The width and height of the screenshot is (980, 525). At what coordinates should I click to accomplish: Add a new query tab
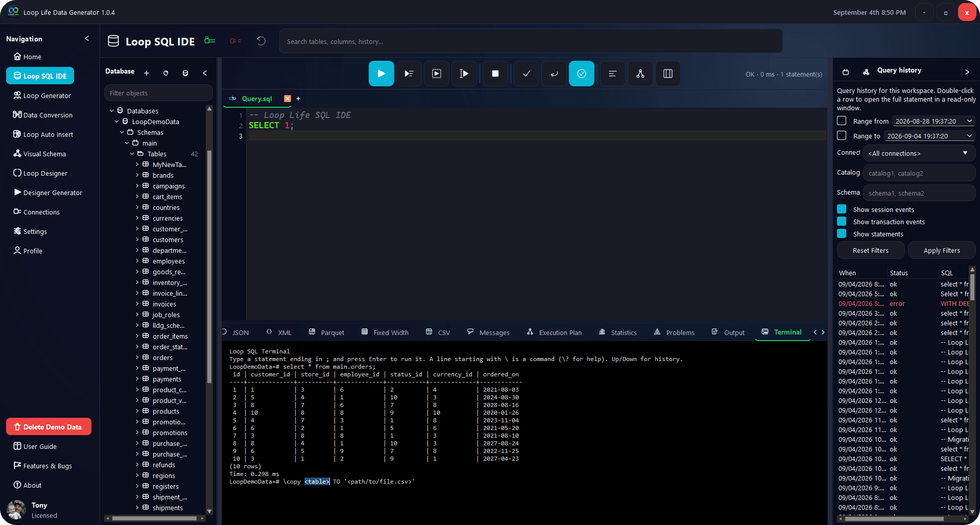pos(298,99)
